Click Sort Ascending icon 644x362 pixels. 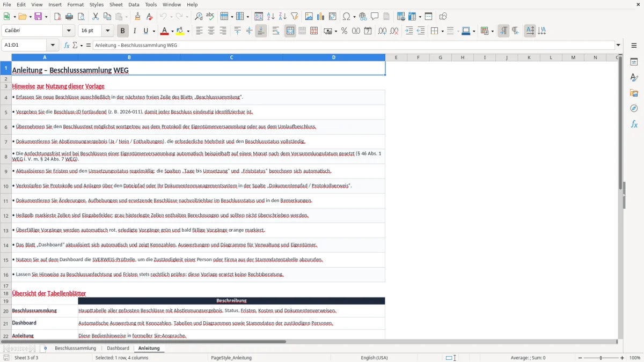coord(270,17)
